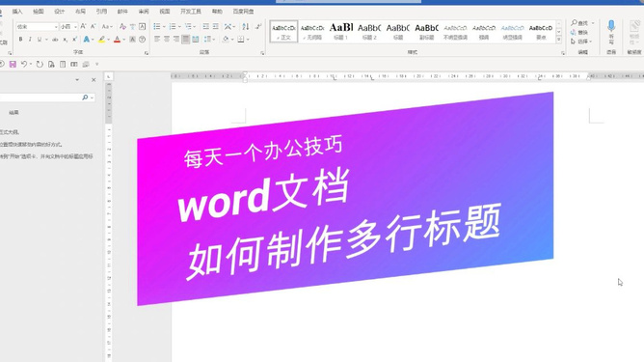Screen dimensions: 644x362
Task: Start a bulleted list
Action: click(x=157, y=27)
